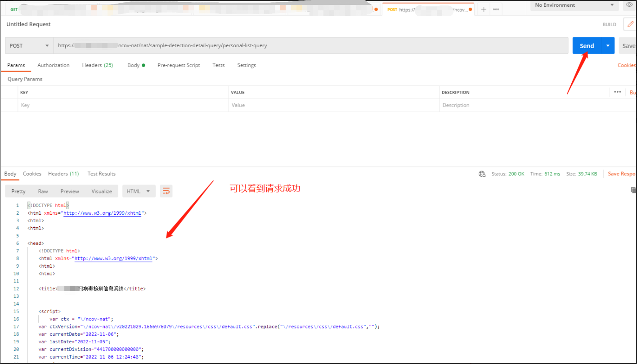This screenshot has width=637, height=364.
Task: Click the <script> tag on line 15
Action: point(49,311)
